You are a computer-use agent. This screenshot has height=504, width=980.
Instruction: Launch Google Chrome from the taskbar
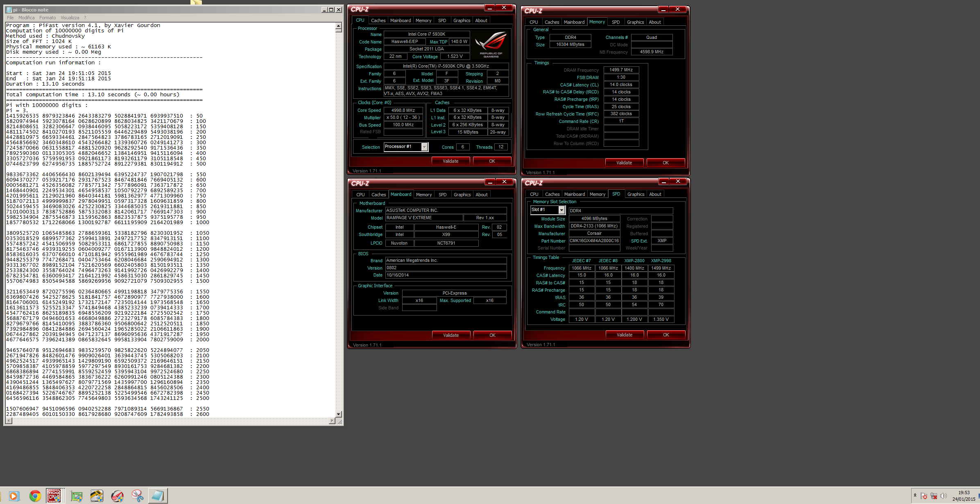pyautogui.click(x=35, y=496)
